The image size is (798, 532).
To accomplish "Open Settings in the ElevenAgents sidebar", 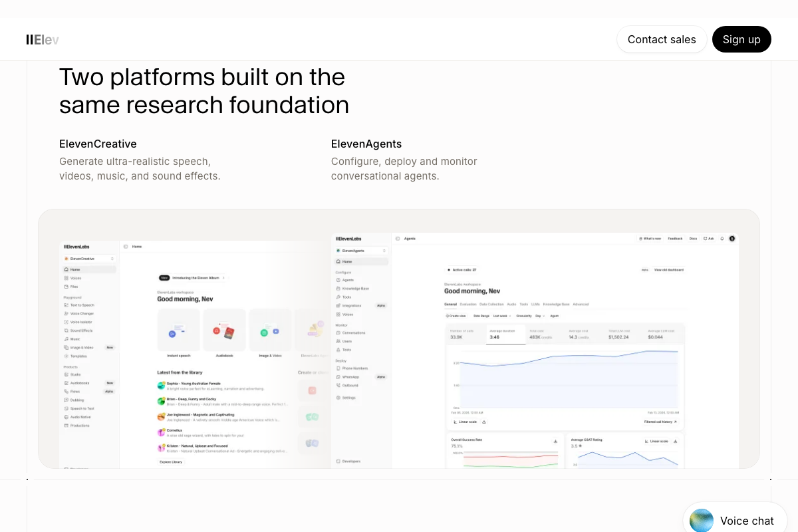I will tap(346, 398).
